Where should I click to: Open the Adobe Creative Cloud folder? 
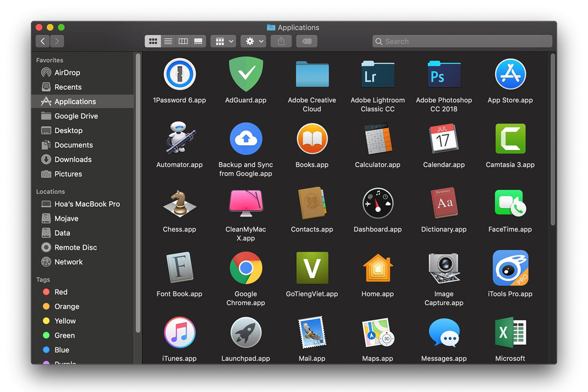tap(312, 74)
